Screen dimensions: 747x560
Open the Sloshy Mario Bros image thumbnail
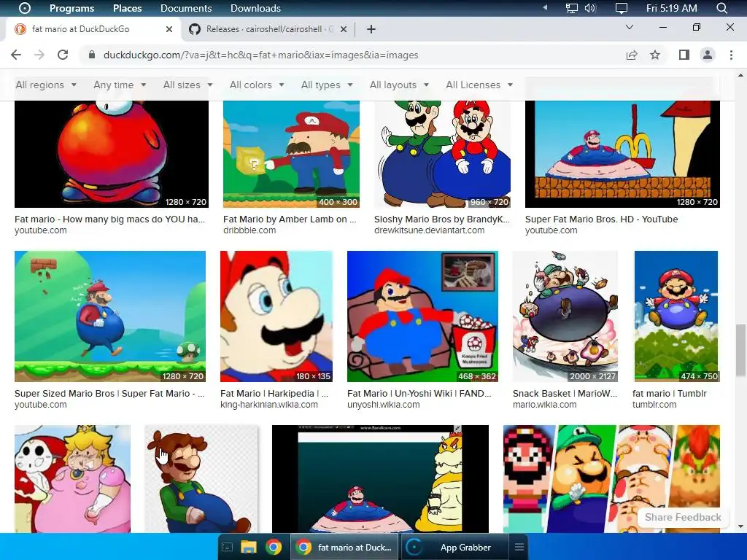pos(442,154)
